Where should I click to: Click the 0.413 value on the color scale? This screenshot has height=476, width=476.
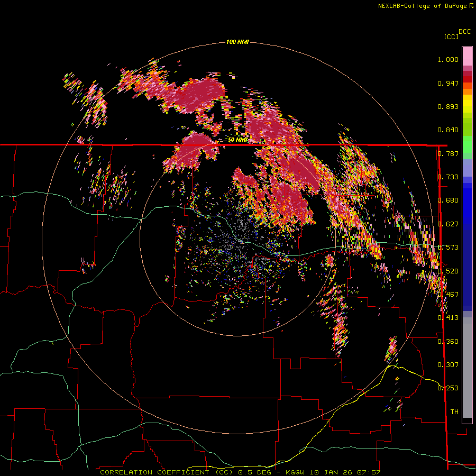tap(448, 318)
